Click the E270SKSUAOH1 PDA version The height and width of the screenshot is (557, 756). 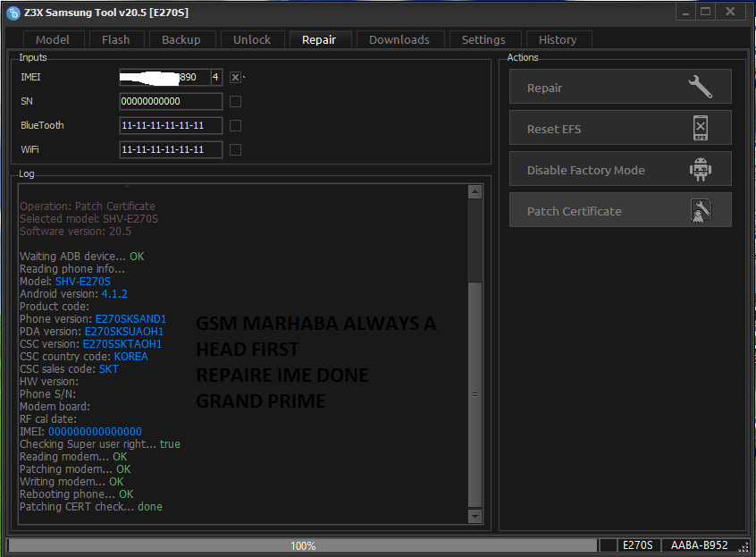pos(124,332)
